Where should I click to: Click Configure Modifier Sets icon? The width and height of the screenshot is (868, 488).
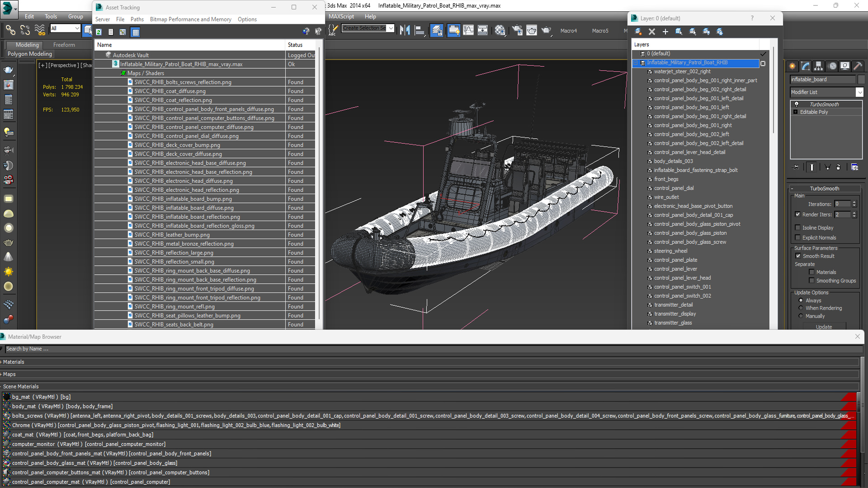854,167
